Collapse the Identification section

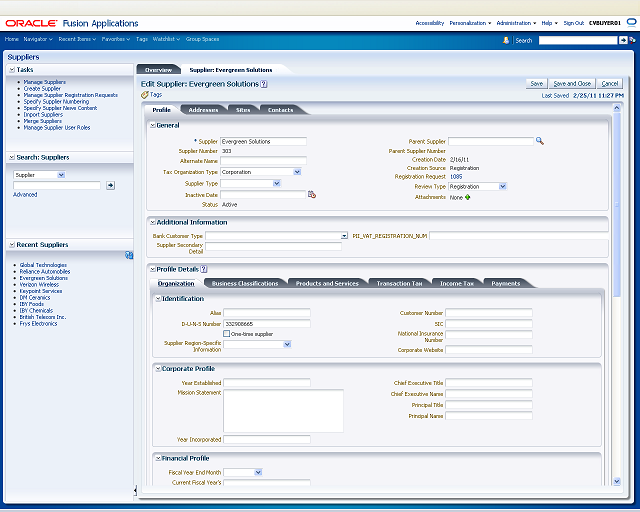(158, 299)
